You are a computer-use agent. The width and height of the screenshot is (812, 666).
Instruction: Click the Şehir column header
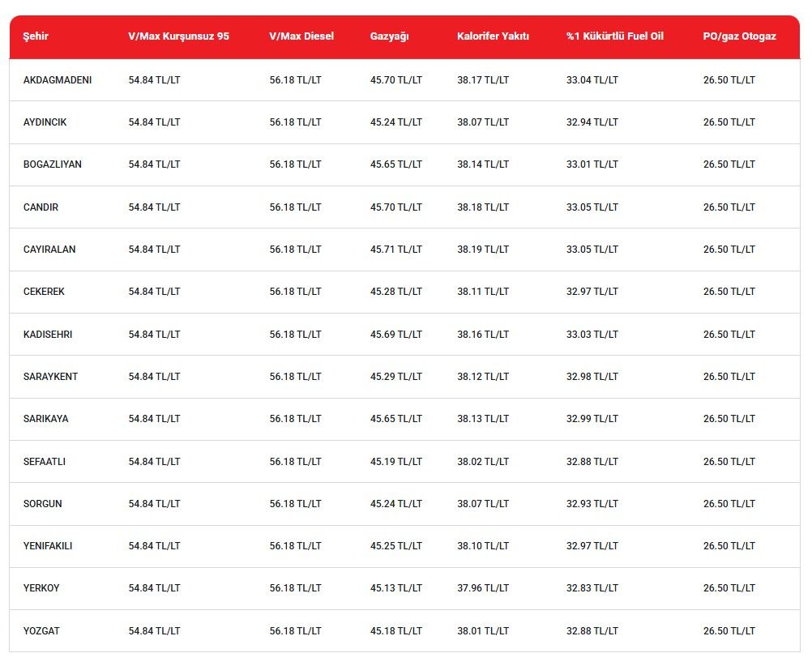[36, 36]
